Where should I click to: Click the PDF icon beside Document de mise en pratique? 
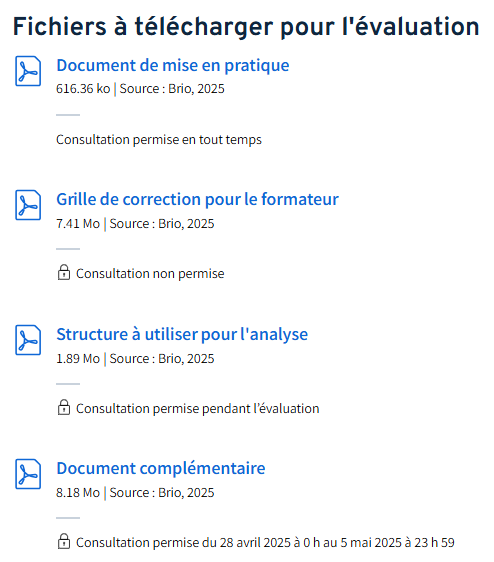click(28, 71)
